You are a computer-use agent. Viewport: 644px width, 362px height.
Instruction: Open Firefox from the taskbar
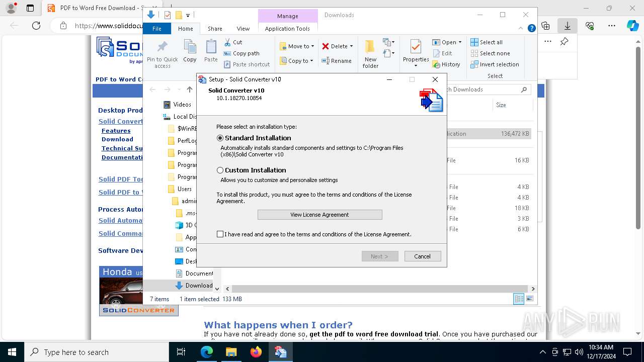(x=256, y=352)
